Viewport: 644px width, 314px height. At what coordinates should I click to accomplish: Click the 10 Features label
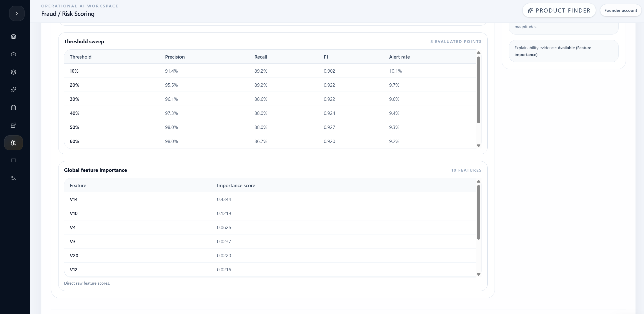(466, 170)
